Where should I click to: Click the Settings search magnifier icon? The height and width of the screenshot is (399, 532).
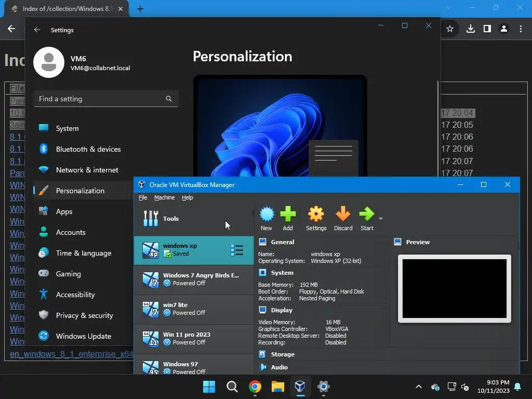coord(169,99)
